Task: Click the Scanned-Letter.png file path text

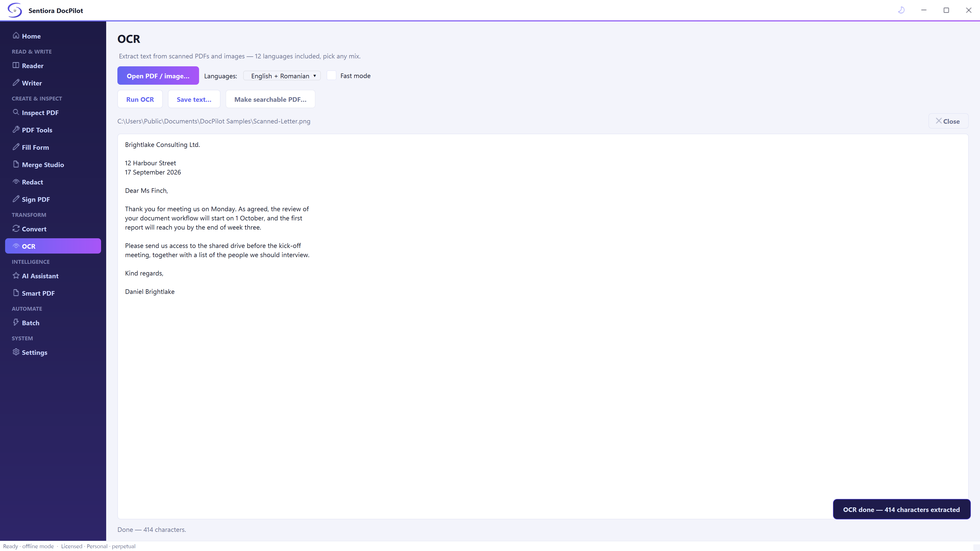Action: (x=214, y=121)
